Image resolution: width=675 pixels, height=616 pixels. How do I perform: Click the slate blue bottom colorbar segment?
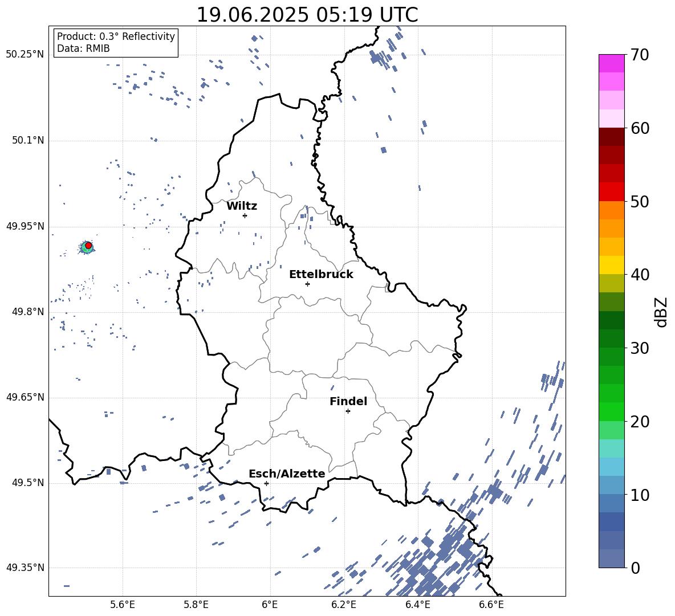coord(611,558)
